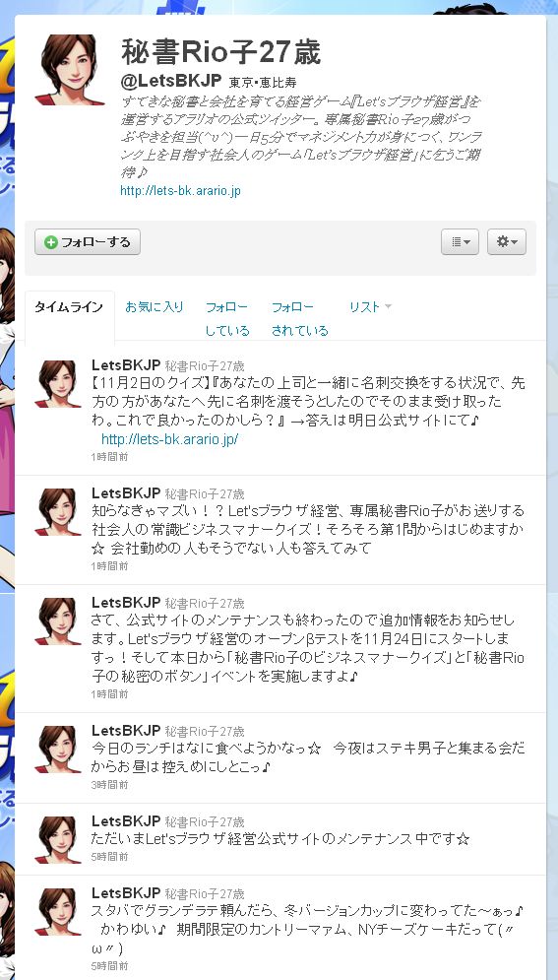The width and height of the screenshot is (558, 980).
Task: Click the large profile avatar of 秘書Rio子
Action: click(69, 69)
